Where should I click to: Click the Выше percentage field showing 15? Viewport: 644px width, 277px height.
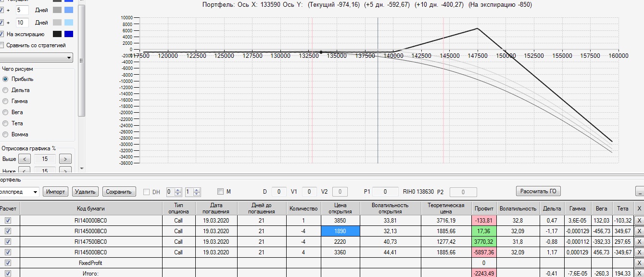point(45,159)
